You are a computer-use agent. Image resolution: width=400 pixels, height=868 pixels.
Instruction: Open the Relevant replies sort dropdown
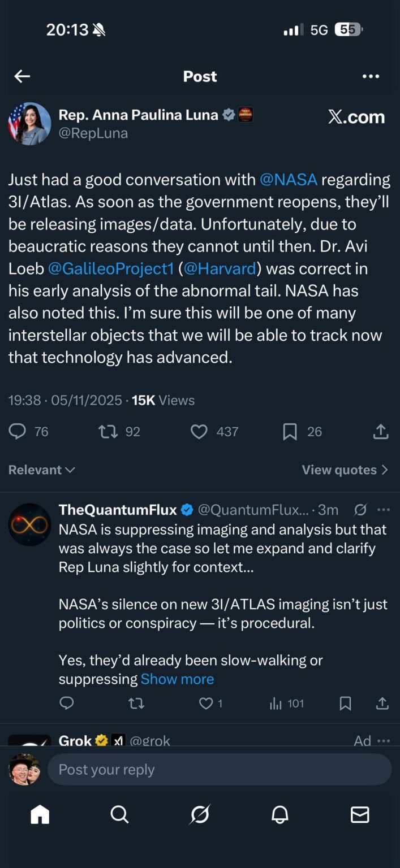pos(40,469)
